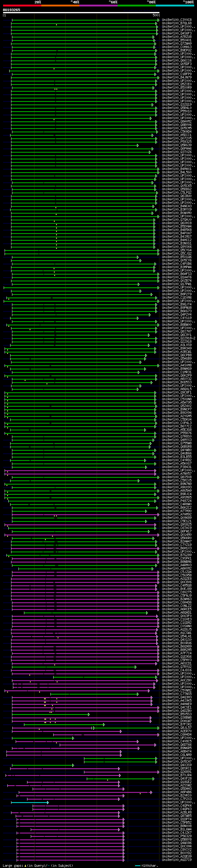This screenshot has height=868, width=197.
Task: Select the UniRef100_C5JZQ4 label
Action: coord(177,572)
